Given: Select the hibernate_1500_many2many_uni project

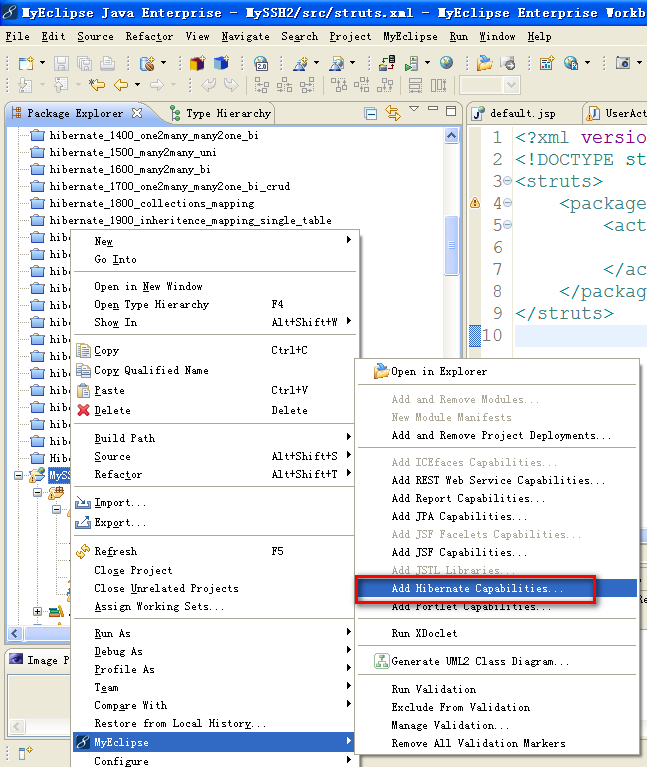Looking at the screenshot, I should [x=133, y=153].
